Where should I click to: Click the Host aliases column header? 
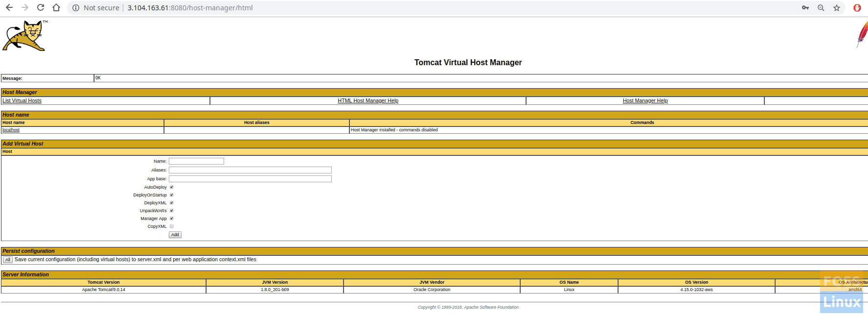click(257, 122)
